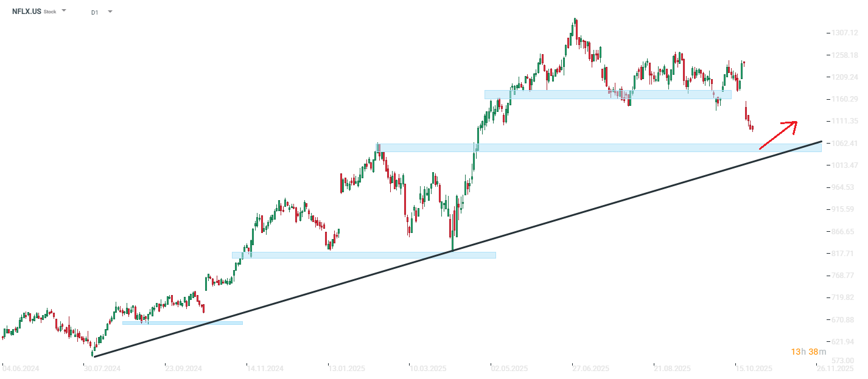868x379 pixels.
Task: Click the 1307.12 price axis label
Action: pyautogui.click(x=844, y=33)
